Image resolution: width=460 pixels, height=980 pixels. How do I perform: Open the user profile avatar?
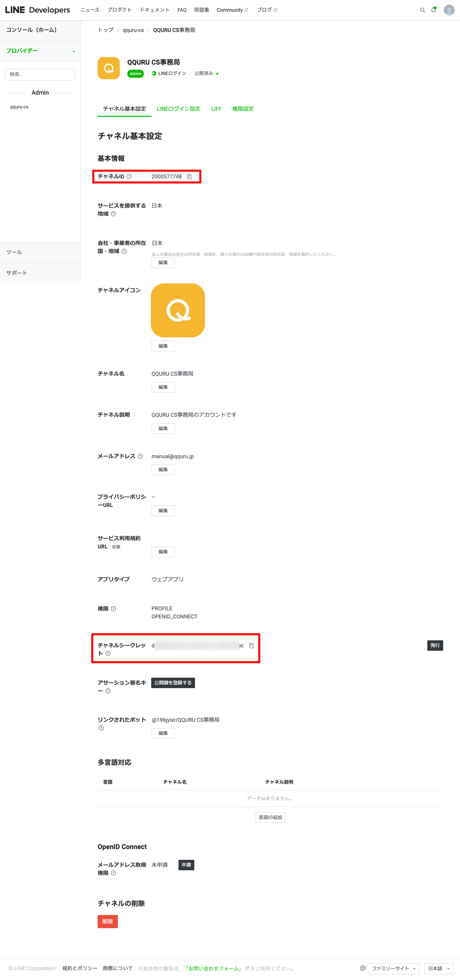tap(449, 10)
